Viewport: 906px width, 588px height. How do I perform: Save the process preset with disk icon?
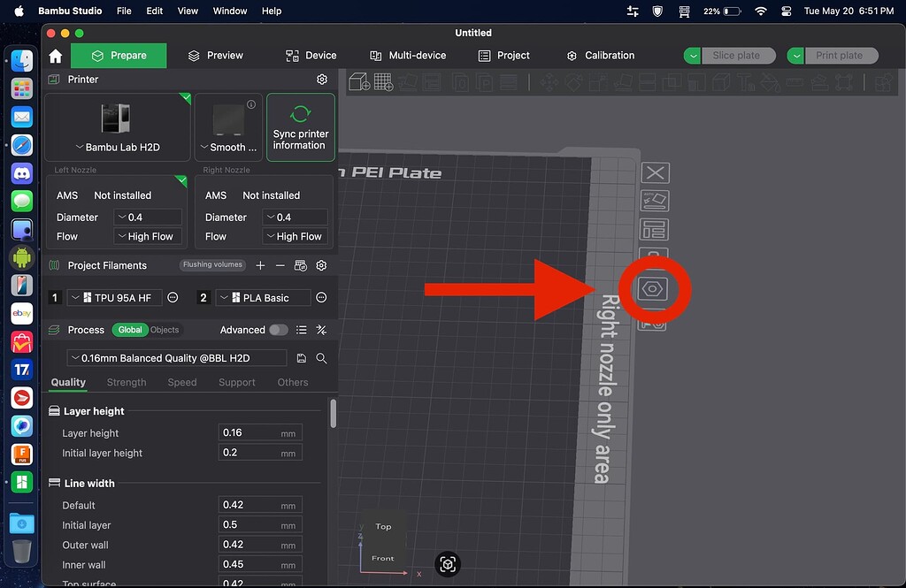click(302, 358)
